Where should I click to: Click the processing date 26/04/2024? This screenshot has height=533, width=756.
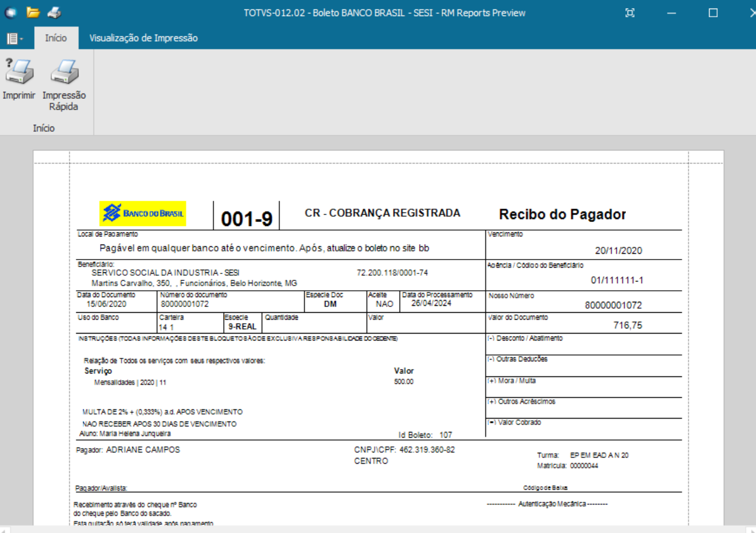tap(431, 303)
